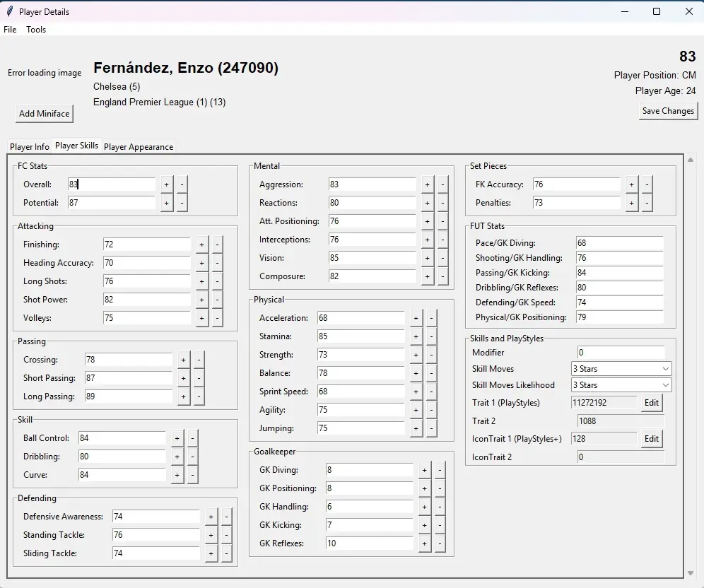Screen dimensions: 704x588
Task: Increase Crossing value
Action: pos(183,360)
